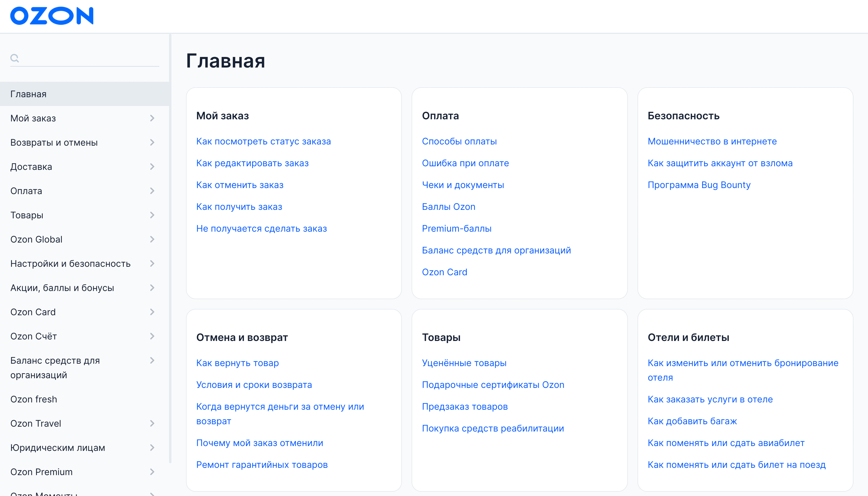
Task: Click the OZON logo
Action: 52,16
